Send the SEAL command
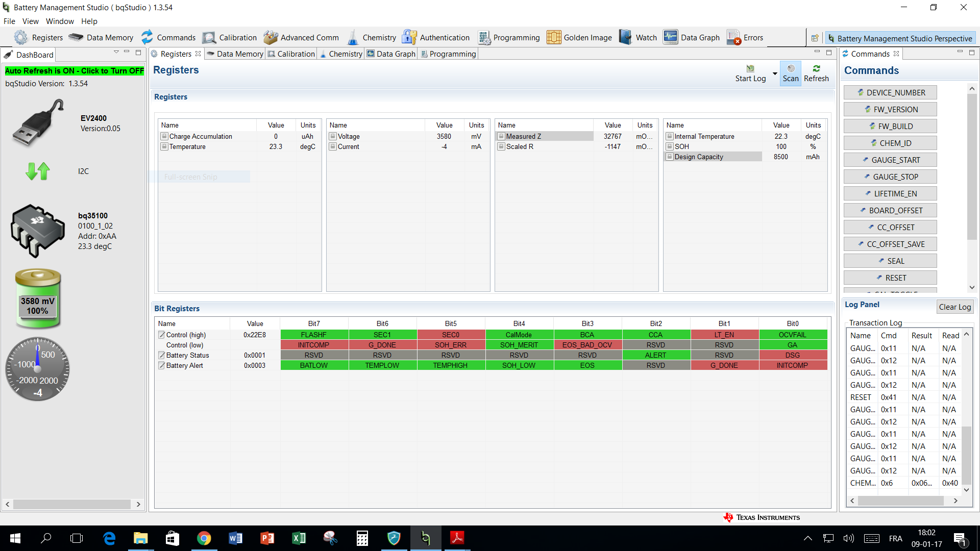 pos(890,261)
